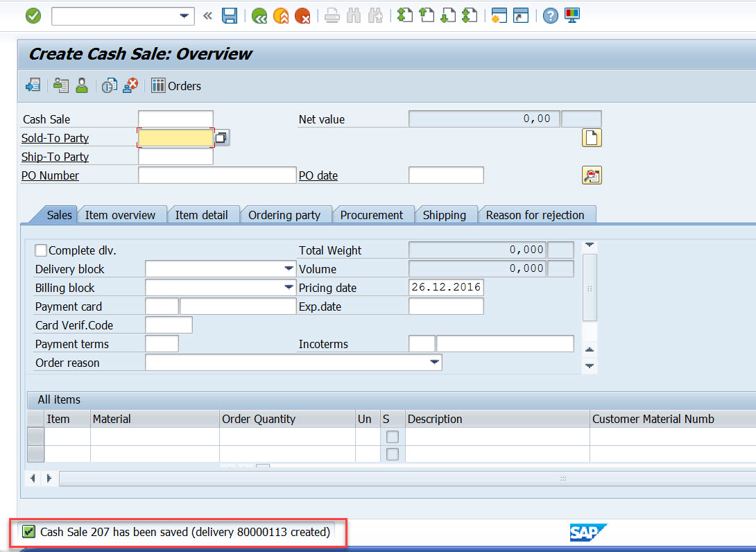
Task: Click the Help question mark icon
Action: click(550, 16)
